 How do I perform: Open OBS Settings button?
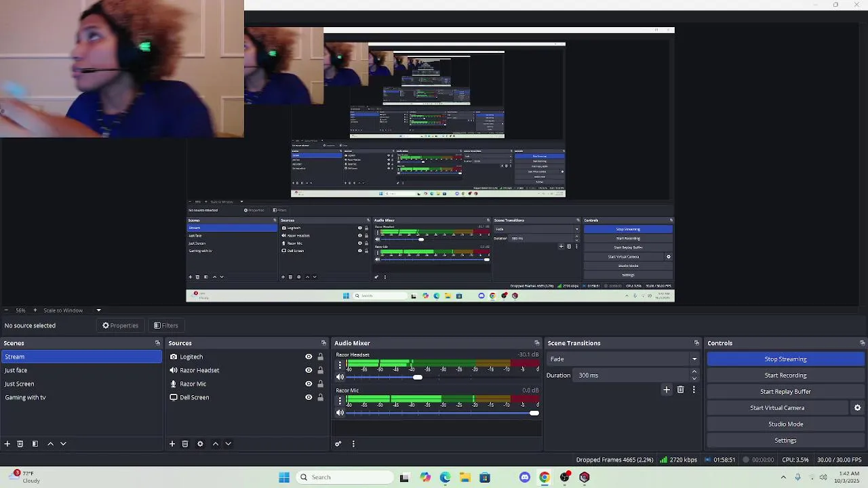pos(785,441)
